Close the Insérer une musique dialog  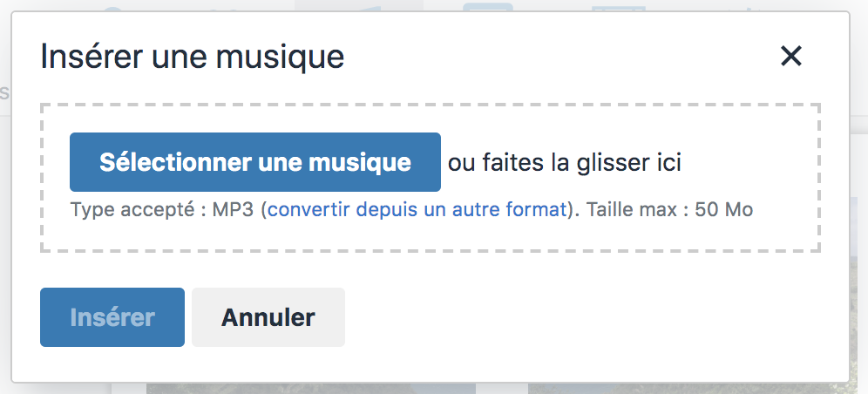click(791, 56)
